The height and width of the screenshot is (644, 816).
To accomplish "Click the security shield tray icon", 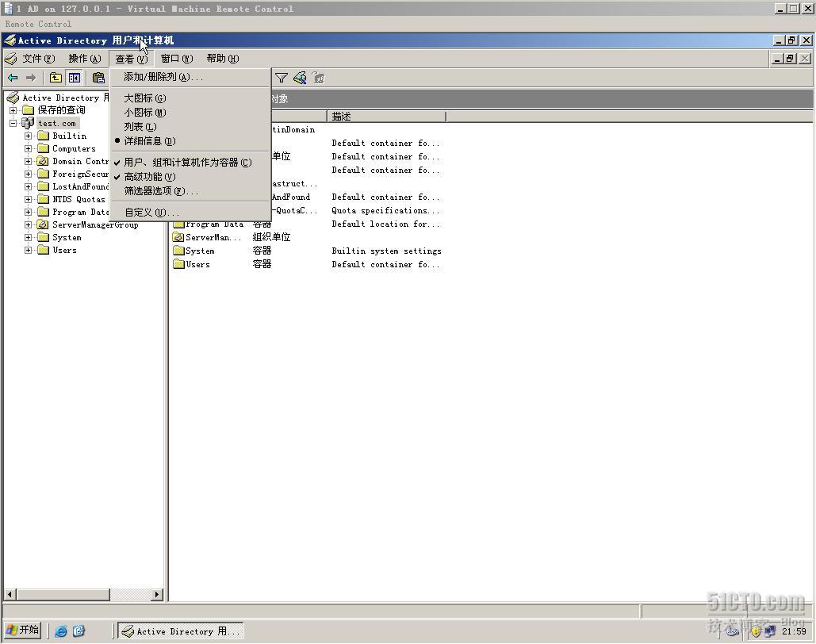I will pos(757,631).
